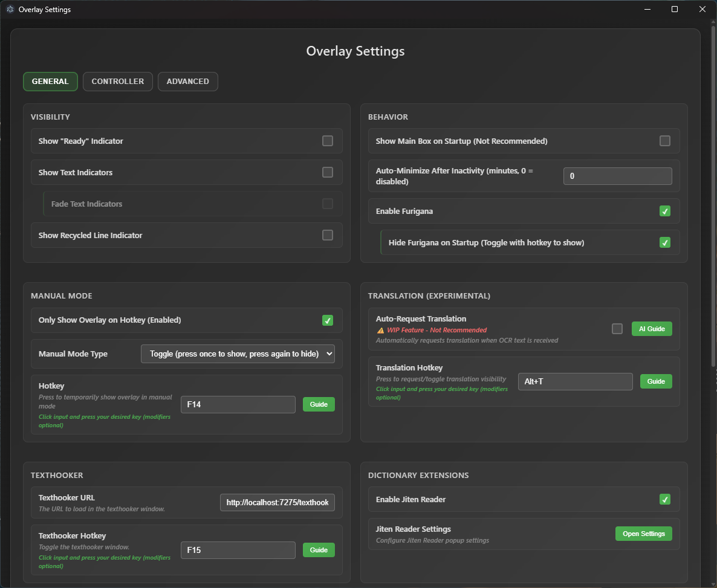The height and width of the screenshot is (588, 717).
Task: Toggle Fade Text Indicators checkbox
Action: click(x=328, y=204)
